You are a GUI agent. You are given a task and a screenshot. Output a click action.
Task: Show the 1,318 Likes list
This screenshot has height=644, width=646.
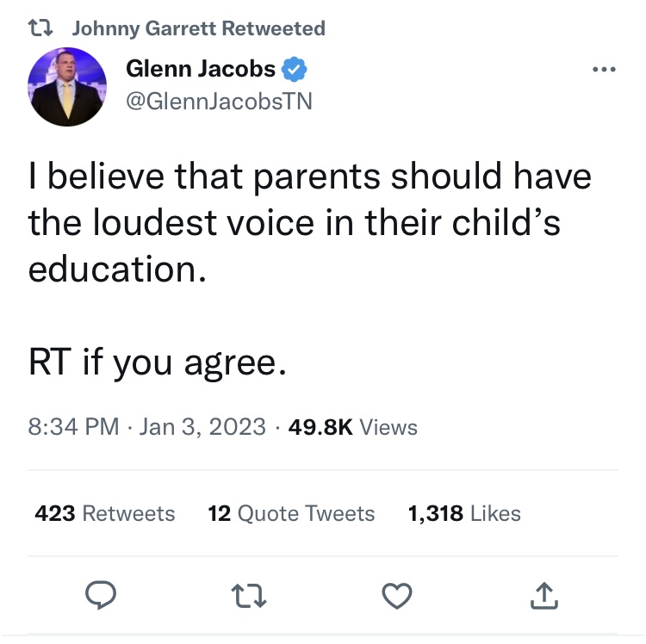(x=464, y=514)
